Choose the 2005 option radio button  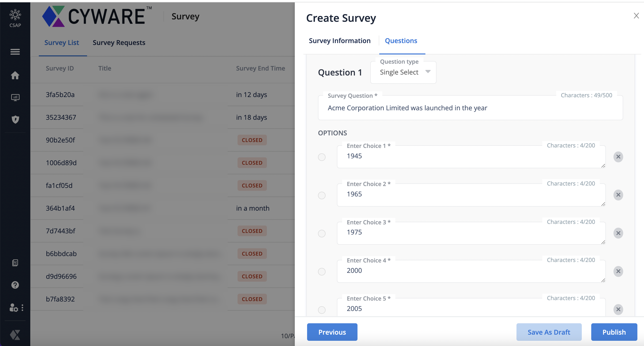(x=322, y=310)
